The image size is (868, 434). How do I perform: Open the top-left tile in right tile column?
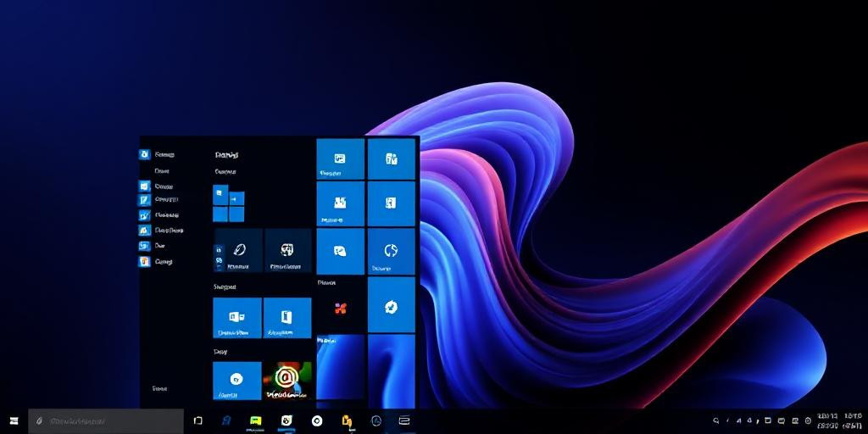pos(340,159)
